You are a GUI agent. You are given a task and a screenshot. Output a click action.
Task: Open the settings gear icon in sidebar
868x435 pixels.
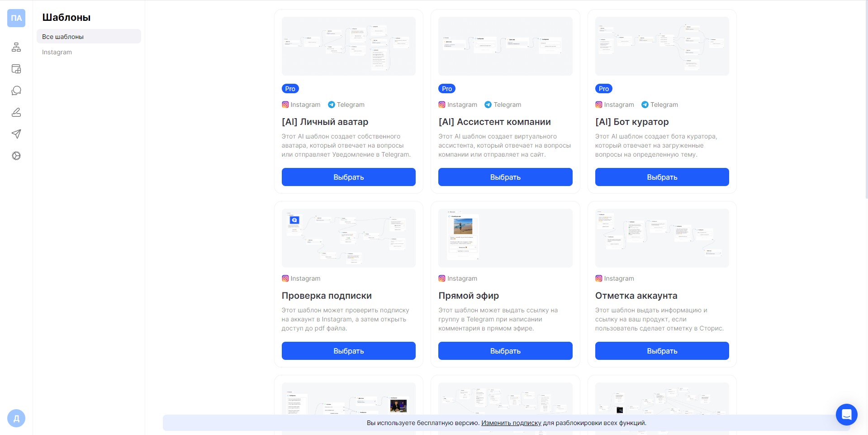(16, 156)
